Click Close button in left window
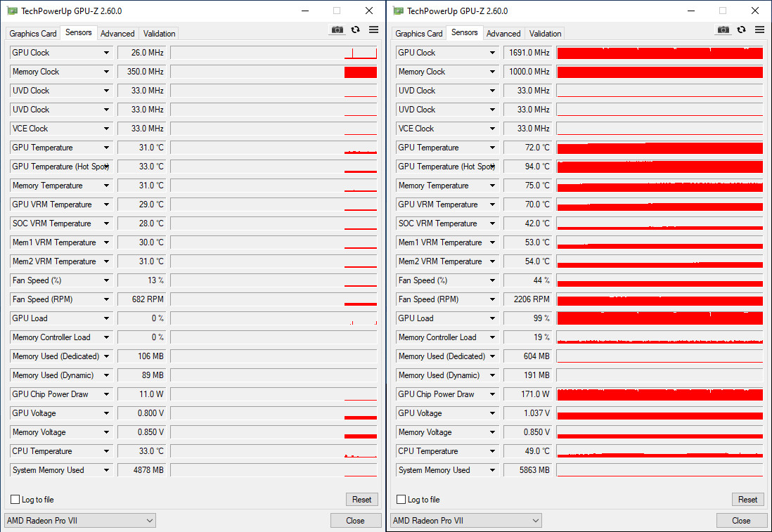This screenshot has width=772, height=532. (x=356, y=521)
